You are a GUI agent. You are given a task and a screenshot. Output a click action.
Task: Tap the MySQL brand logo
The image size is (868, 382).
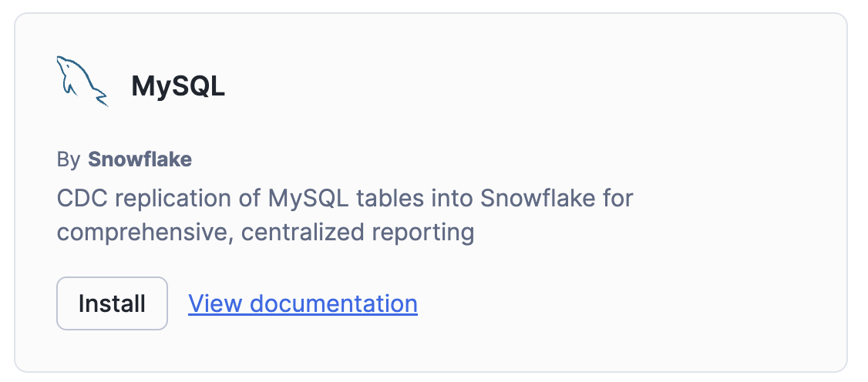[82, 81]
